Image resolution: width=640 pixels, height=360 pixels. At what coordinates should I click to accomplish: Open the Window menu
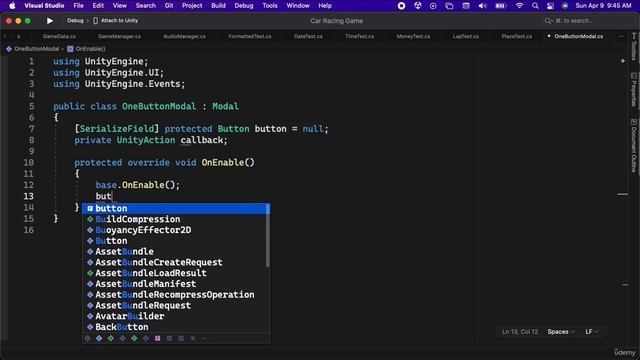click(x=298, y=6)
